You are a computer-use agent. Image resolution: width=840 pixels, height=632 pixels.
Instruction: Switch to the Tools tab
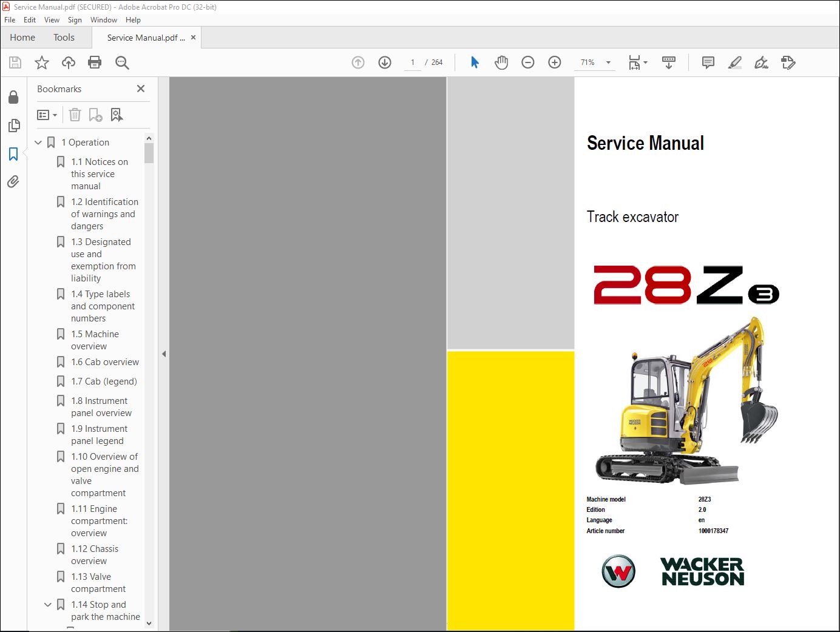coord(64,38)
